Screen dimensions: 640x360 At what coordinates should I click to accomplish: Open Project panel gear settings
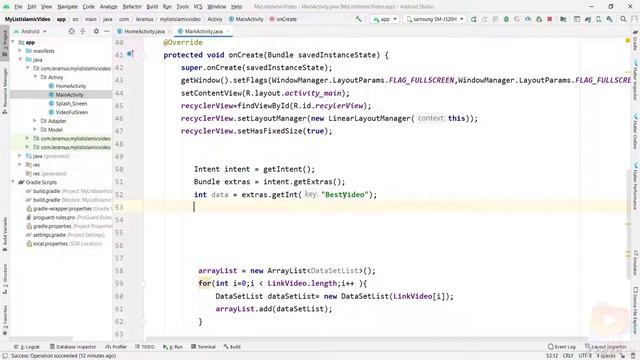[96, 31]
